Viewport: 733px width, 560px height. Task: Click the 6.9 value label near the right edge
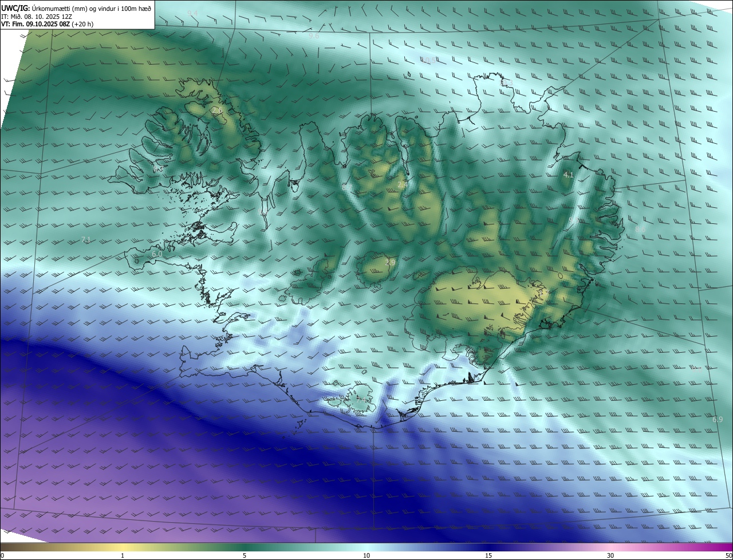click(x=718, y=420)
